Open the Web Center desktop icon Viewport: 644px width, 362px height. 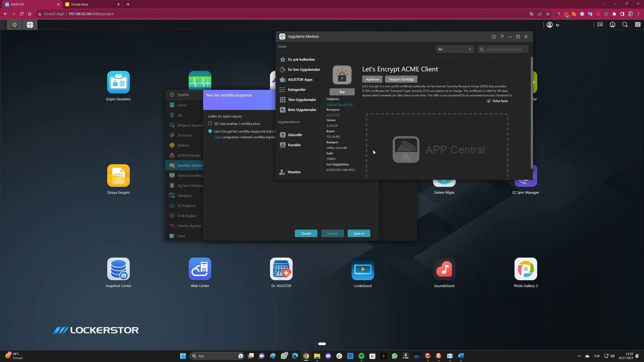[x=200, y=269]
